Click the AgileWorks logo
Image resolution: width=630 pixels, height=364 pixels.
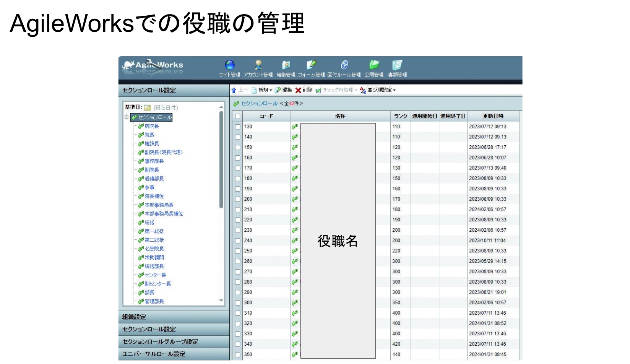point(153,66)
